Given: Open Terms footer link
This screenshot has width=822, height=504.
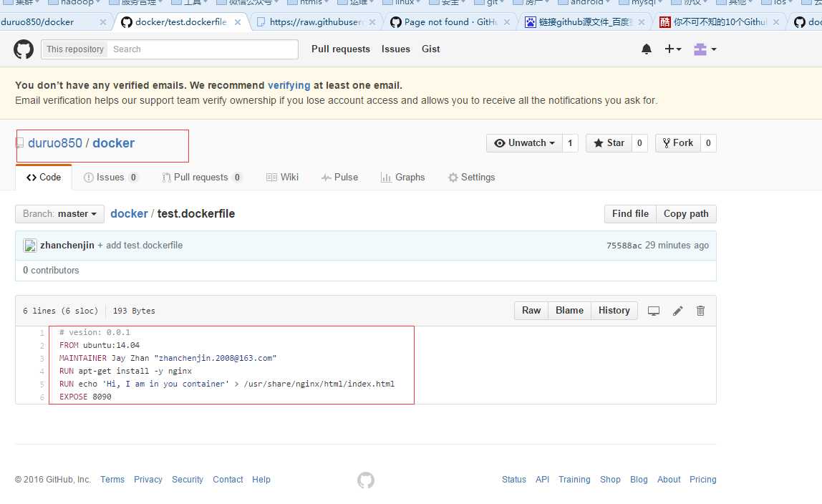Looking at the screenshot, I should click(112, 480).
